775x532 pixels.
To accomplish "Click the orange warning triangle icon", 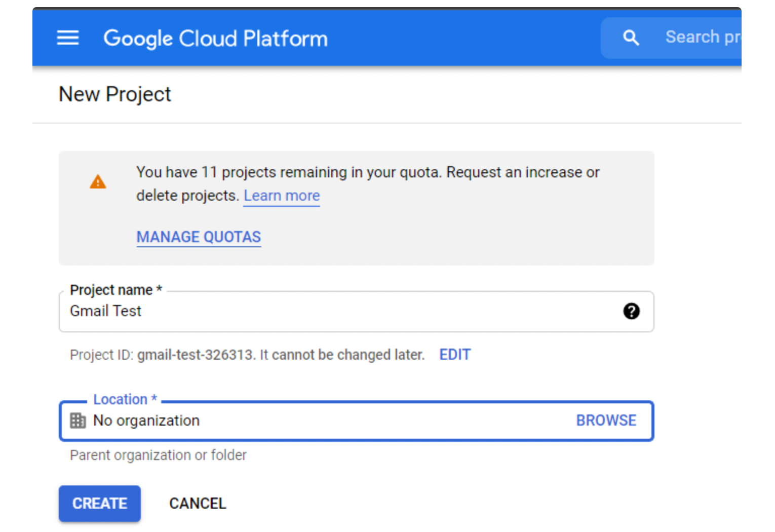I will 98,181.
